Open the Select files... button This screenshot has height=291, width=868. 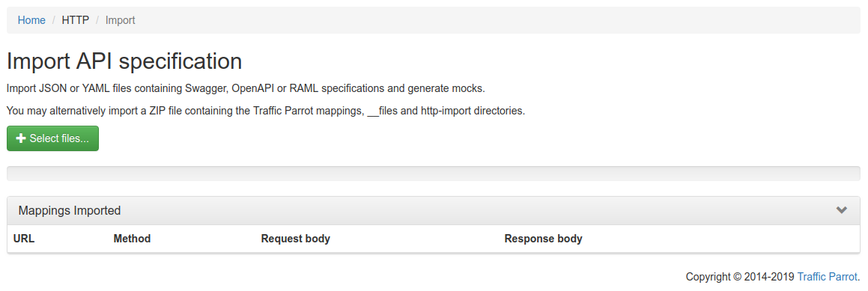click(x=52, y=138)
